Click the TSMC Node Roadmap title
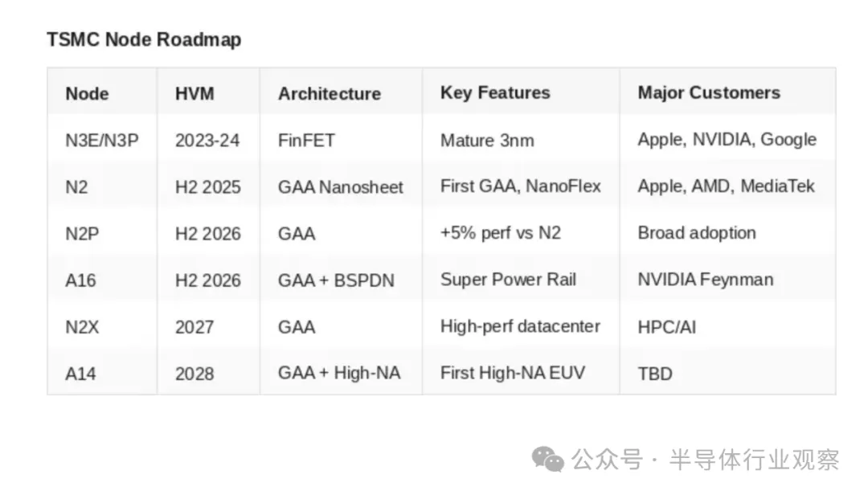The height and width of the screenshot is (495, 868). (144, 39)
